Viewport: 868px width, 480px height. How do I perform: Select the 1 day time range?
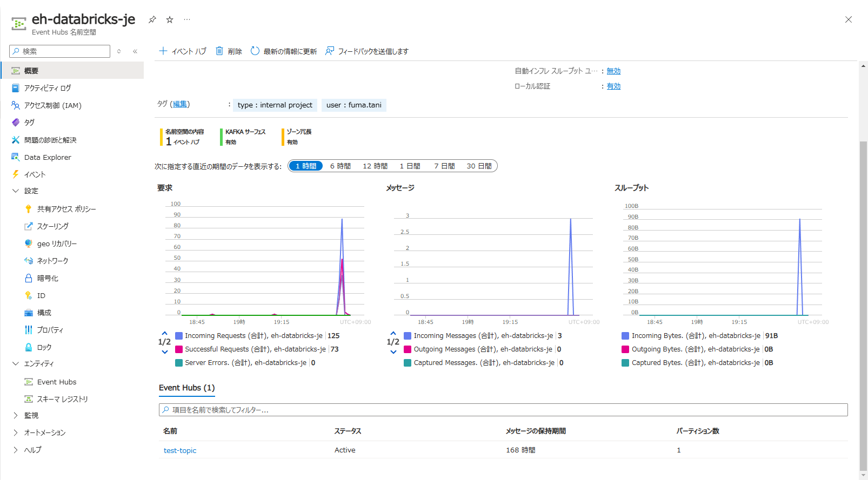pos(410,166)
